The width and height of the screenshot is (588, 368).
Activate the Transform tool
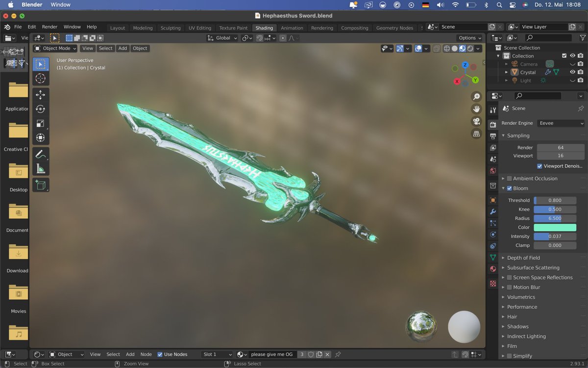coord(41,138)
